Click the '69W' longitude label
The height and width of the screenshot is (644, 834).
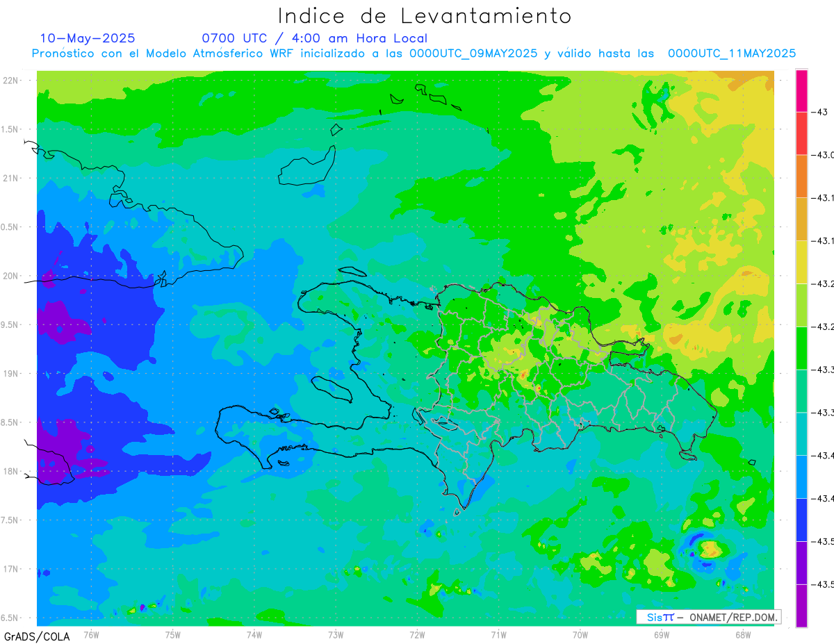pyautogui.click(x=662, y=634)
